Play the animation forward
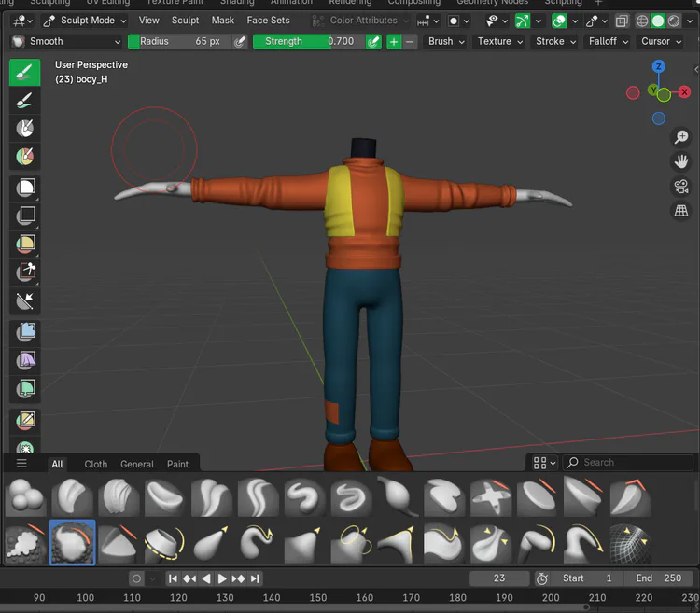Viewport: 700px width, 613px height. pyautogui.click(x=222, y=578)
